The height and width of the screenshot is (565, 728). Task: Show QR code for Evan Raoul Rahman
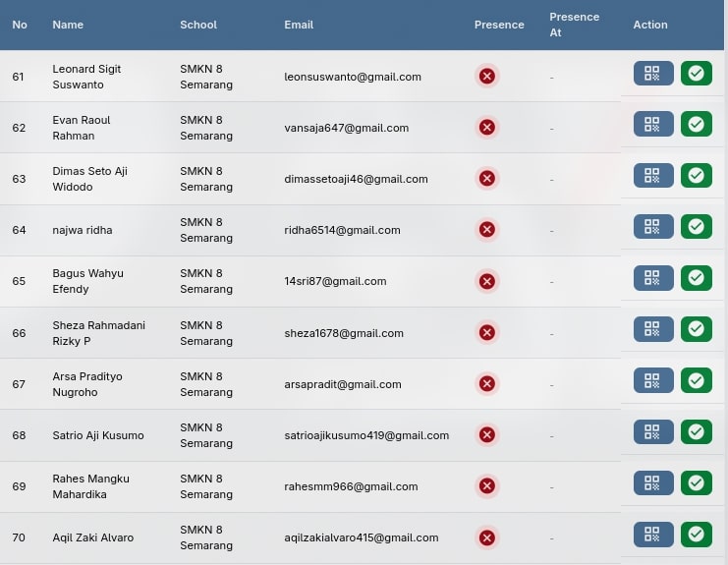click(x=653, y=125)
